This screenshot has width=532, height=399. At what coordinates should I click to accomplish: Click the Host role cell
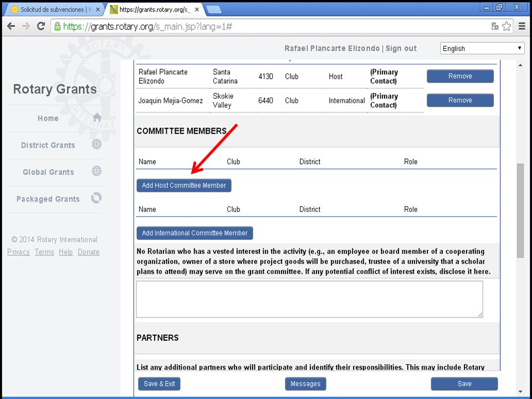click(336, 76)
